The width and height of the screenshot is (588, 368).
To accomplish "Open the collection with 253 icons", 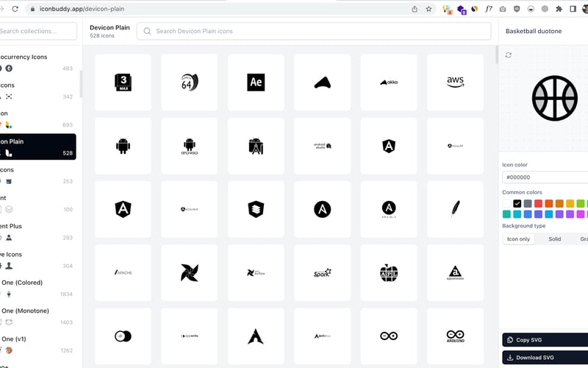I will pos(37,175).
